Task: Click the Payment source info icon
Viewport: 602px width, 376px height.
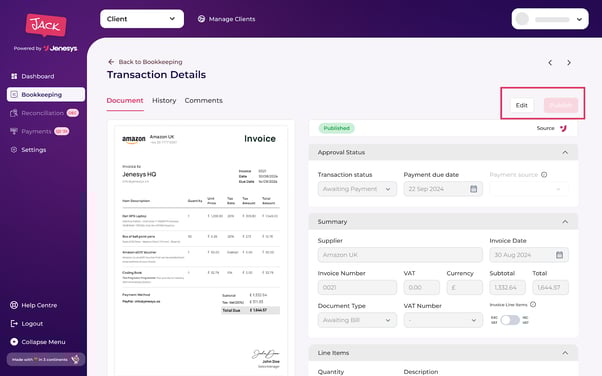Action: click(544, 175)
